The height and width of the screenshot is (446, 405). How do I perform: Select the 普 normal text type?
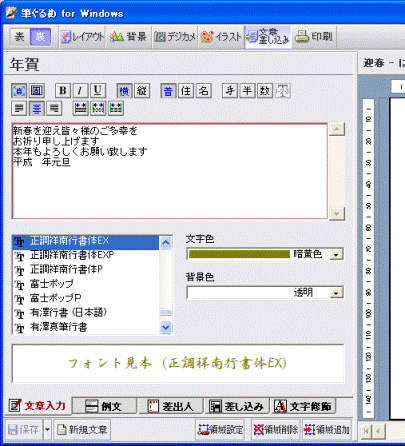point(168,91)
